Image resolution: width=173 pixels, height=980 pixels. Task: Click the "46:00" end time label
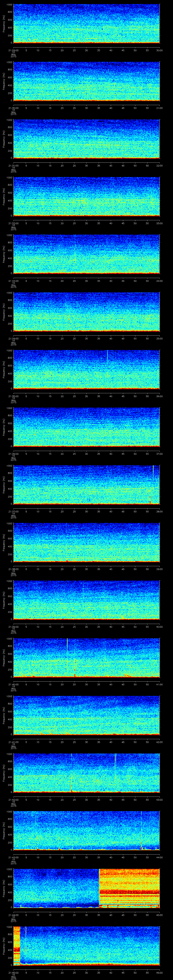(159, 972)
